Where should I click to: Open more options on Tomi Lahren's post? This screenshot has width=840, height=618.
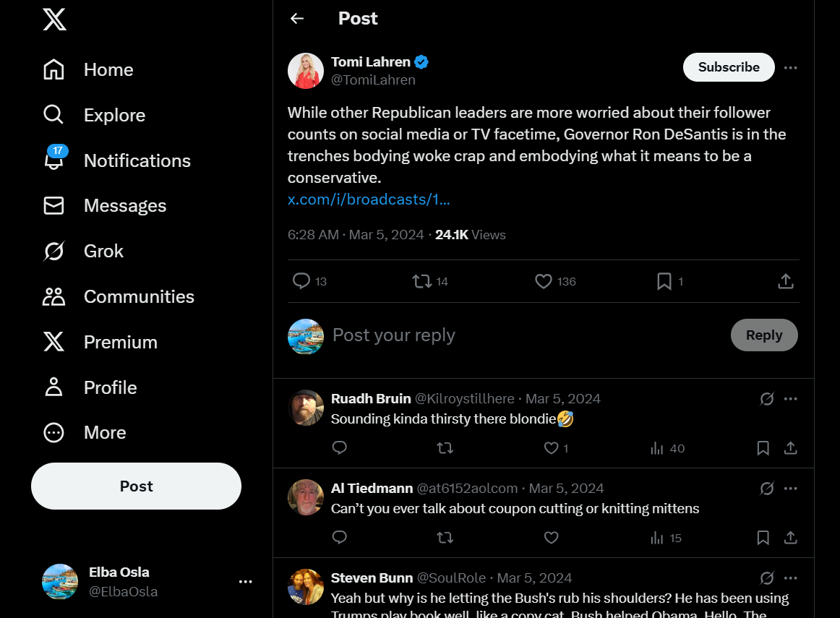coord(791,67)
